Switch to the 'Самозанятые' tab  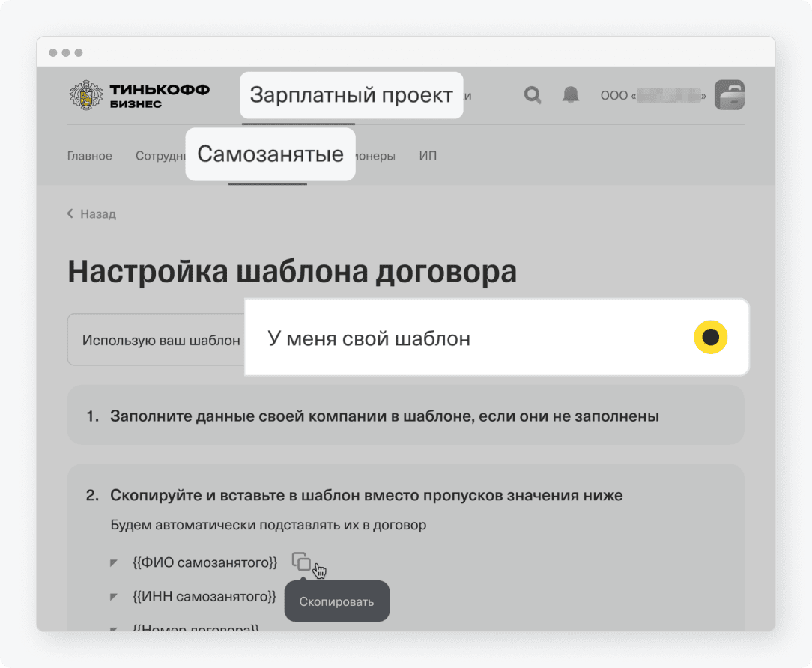[270, 155]
